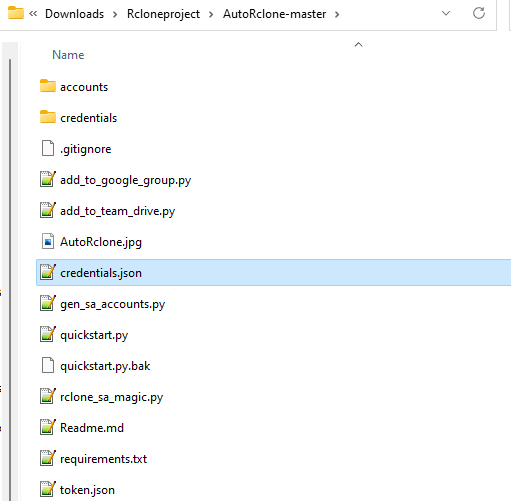Screen dimensions: 511x501
Task: Click the add_to_google_group.py file icon
Action: point(48,179)
